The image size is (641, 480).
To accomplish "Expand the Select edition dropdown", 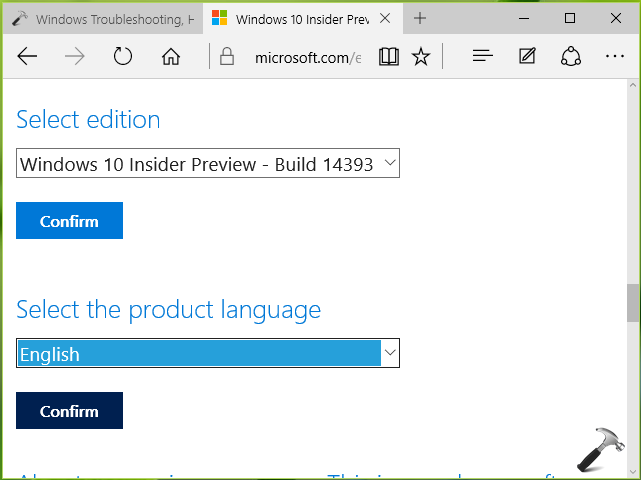I will pos(208,163).
